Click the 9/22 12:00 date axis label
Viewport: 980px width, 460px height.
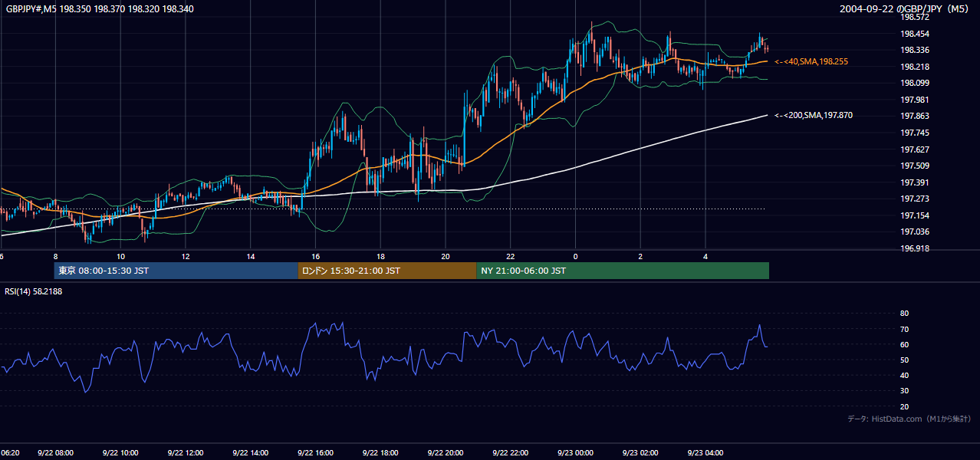pos(185,453)
